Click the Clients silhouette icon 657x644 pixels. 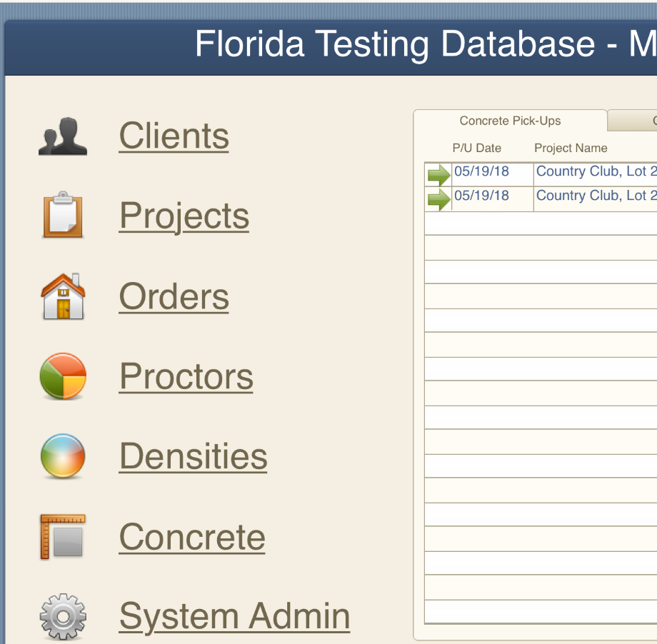[x=63, y=136]
